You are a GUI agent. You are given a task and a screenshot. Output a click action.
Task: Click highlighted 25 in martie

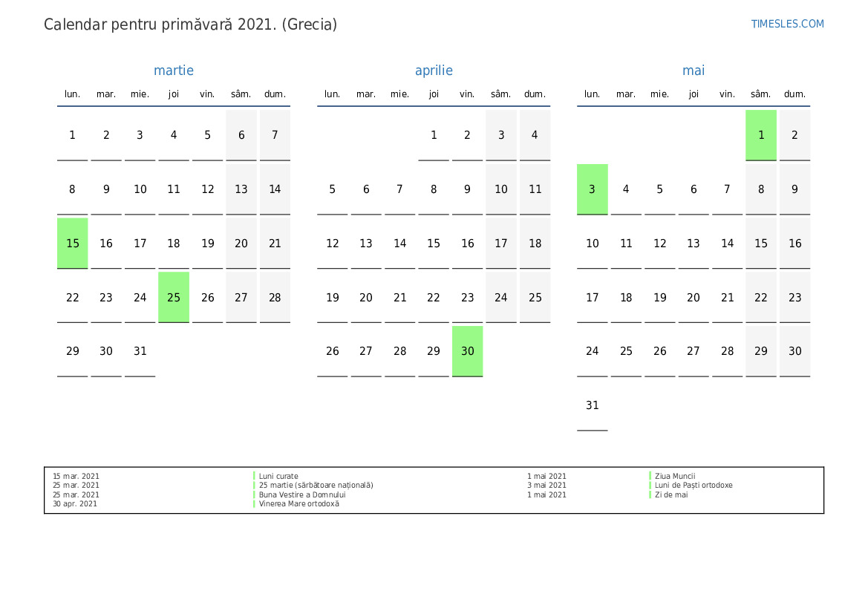(x=174, y=297)
